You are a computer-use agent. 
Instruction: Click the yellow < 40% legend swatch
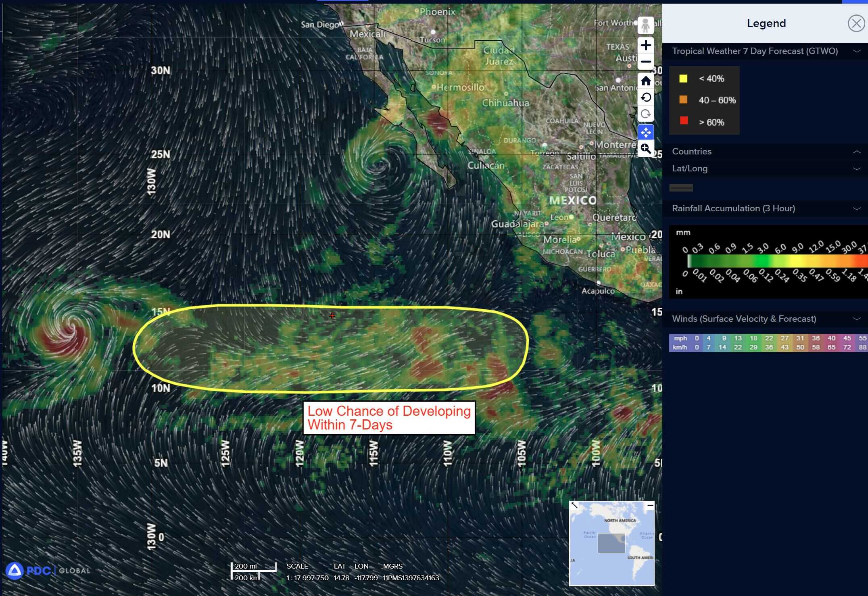(x=683, y=79)
